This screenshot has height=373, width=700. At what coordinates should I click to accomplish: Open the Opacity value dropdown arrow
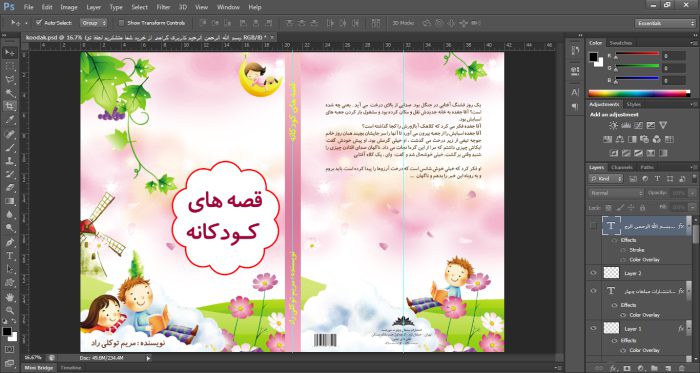692,193
